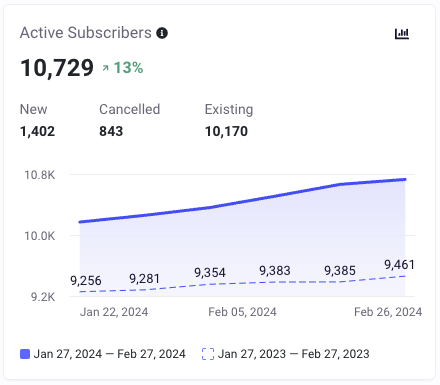Viewport: 440px width, 385px height.
Task: Toggle the Jan 27, 2023 – Feb 27, 2023 legend series
Action: click(286, 354)
